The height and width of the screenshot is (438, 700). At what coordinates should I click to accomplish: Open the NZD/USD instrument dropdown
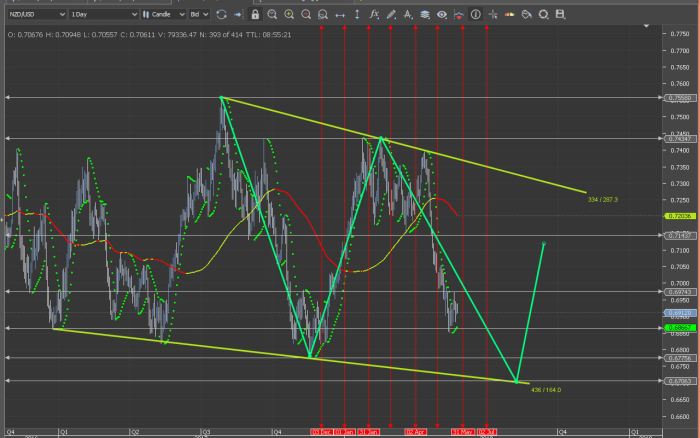(x=37, y=14)
